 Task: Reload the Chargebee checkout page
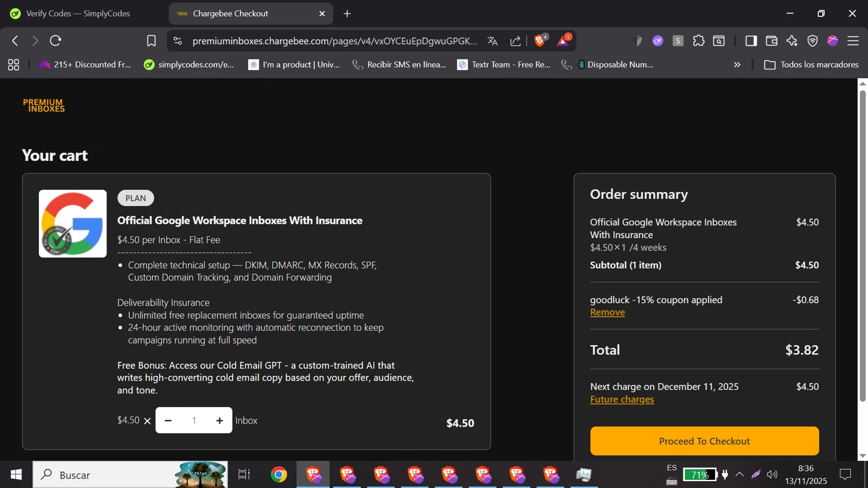(x=56, y=41)
